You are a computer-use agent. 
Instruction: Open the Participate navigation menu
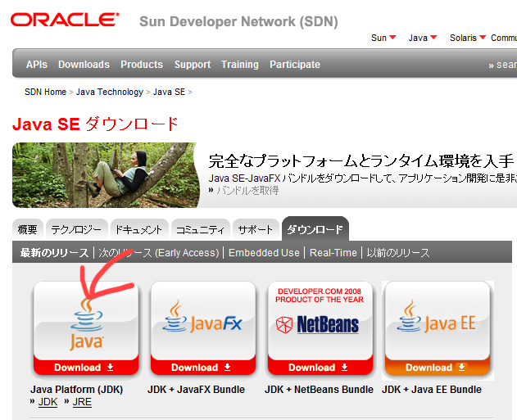click(x=295, y=64)
